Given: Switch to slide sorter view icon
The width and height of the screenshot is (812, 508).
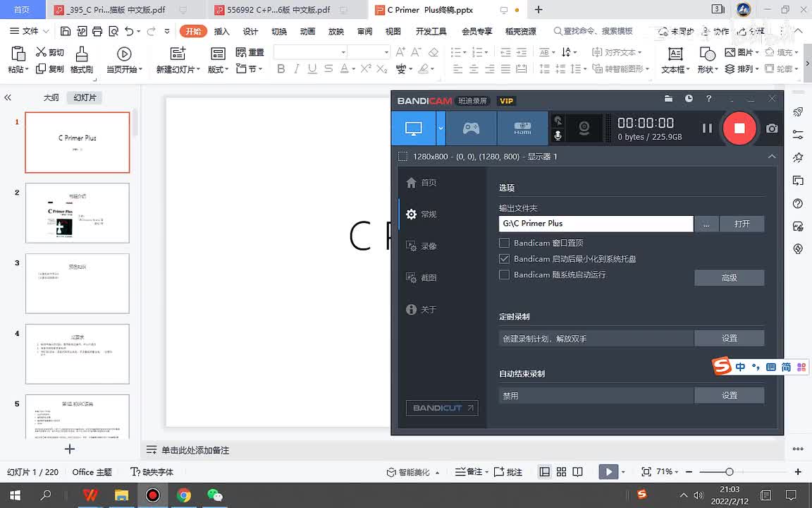Looking at the screenshot, I should pos(561,472).
